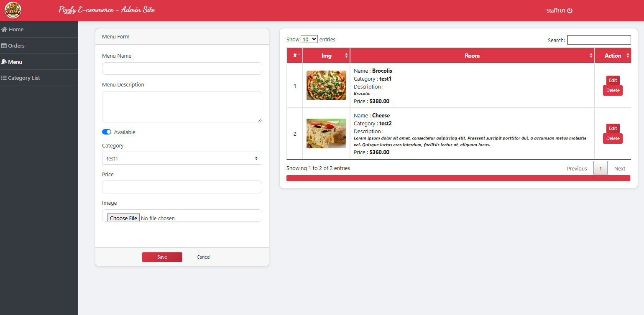Viewport: 644px width, 315px height.
Task: Click inside the Search field
Action: [599, 39]
